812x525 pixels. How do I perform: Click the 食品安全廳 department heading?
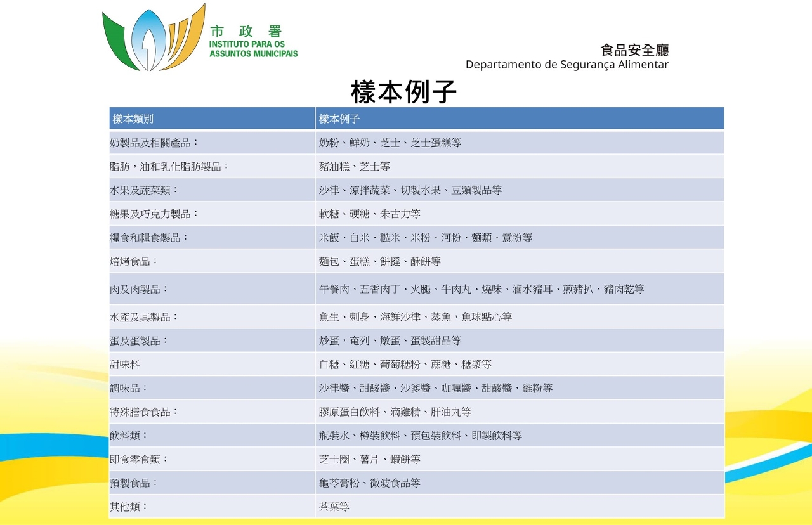(x=634, y=50)
